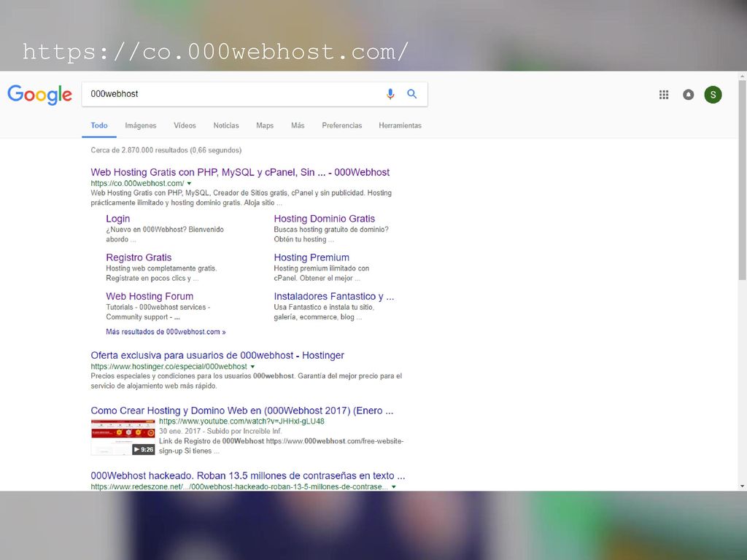Switch to the Imágenes tab

tap(141, 125)
